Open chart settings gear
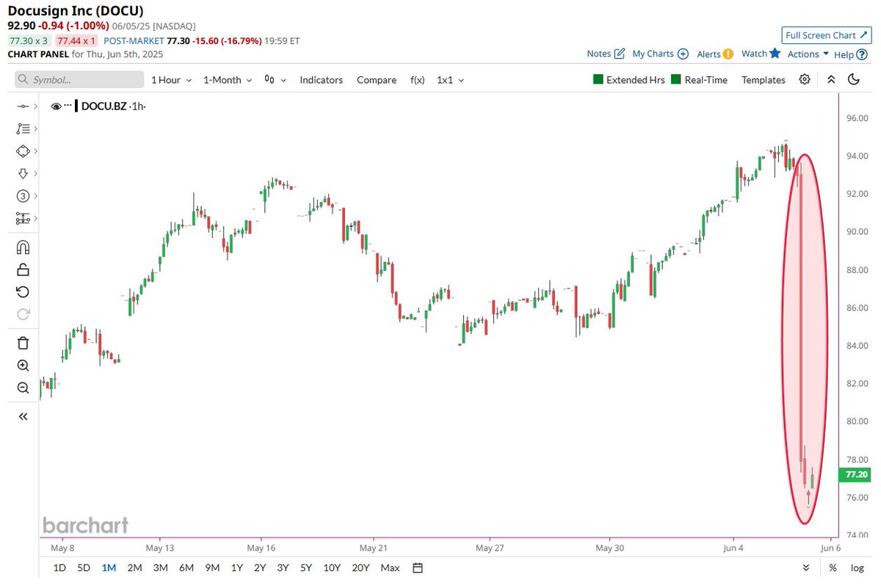 (x=805, y=79)
